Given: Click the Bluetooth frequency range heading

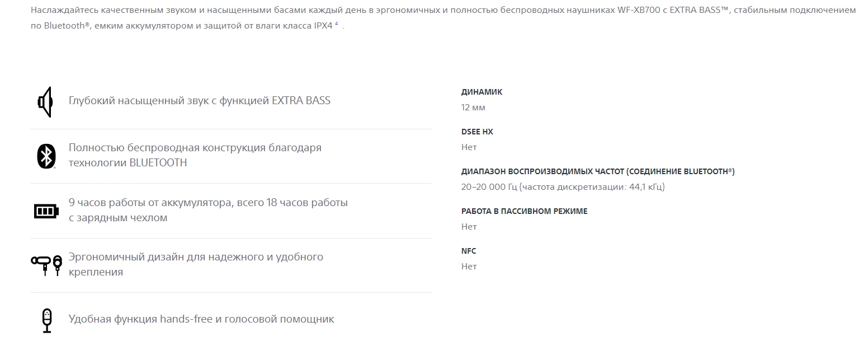Looking at the screenshot, I should point(598,171).
